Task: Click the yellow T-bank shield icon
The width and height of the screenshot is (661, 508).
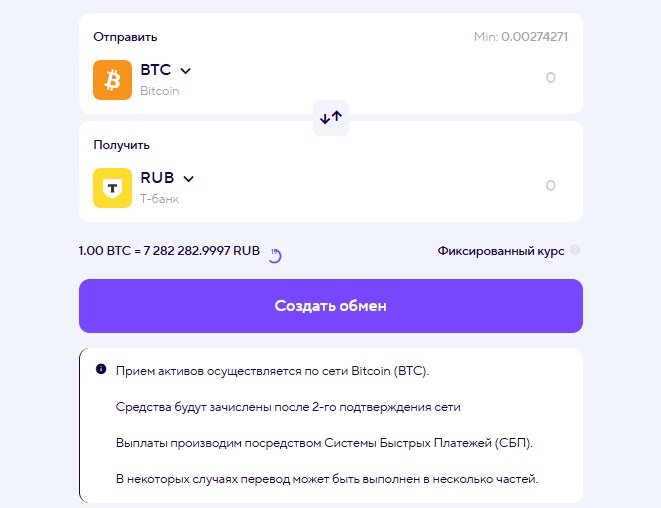Action: 113,187
